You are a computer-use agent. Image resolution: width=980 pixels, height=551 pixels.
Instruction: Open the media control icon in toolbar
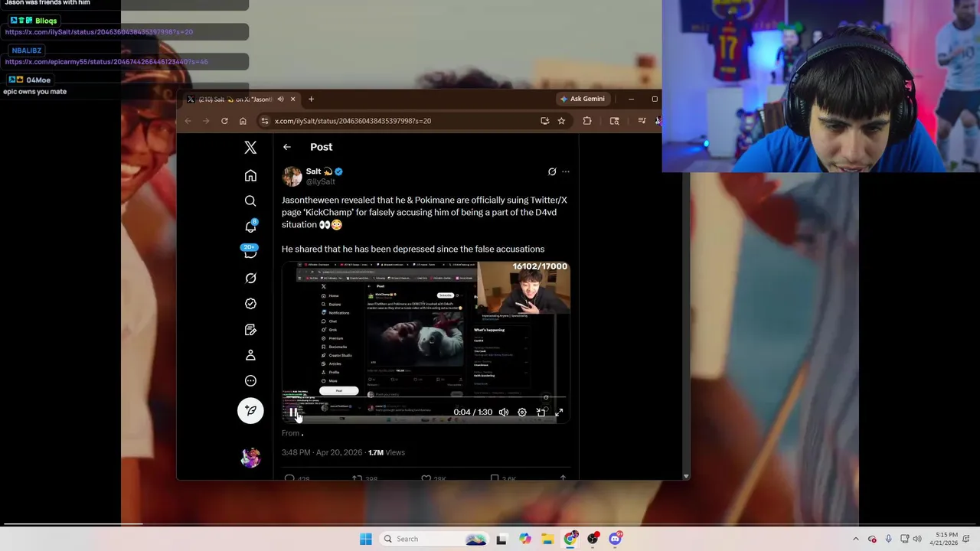(x=642, y=121)
